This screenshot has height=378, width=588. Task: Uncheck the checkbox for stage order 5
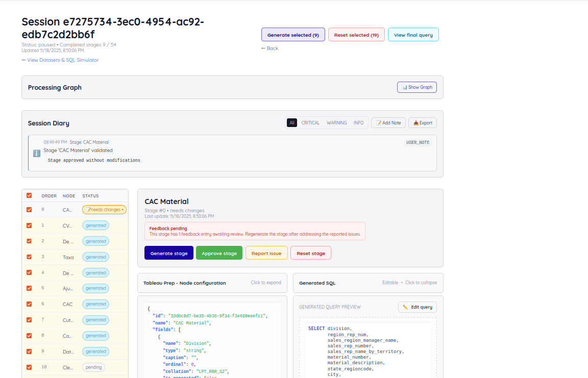click(29, 288)
